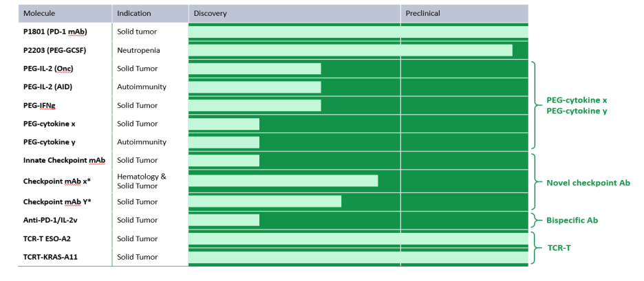Click the Checkpoint mAb x* progress bar
This screenshot has height=281, width=644.
point(283,181)
